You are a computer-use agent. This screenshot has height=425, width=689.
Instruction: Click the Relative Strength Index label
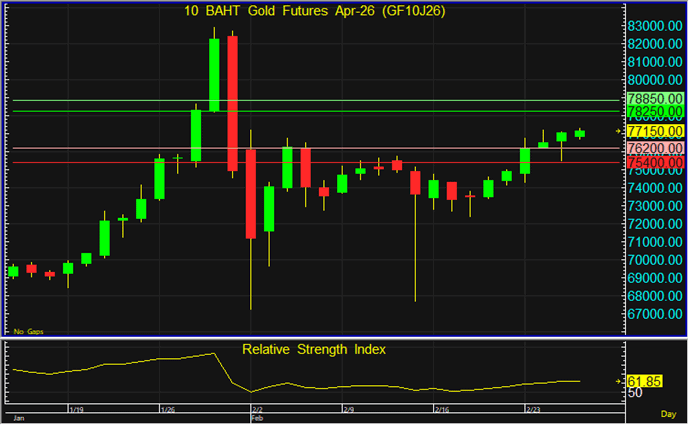click(314, 349)
